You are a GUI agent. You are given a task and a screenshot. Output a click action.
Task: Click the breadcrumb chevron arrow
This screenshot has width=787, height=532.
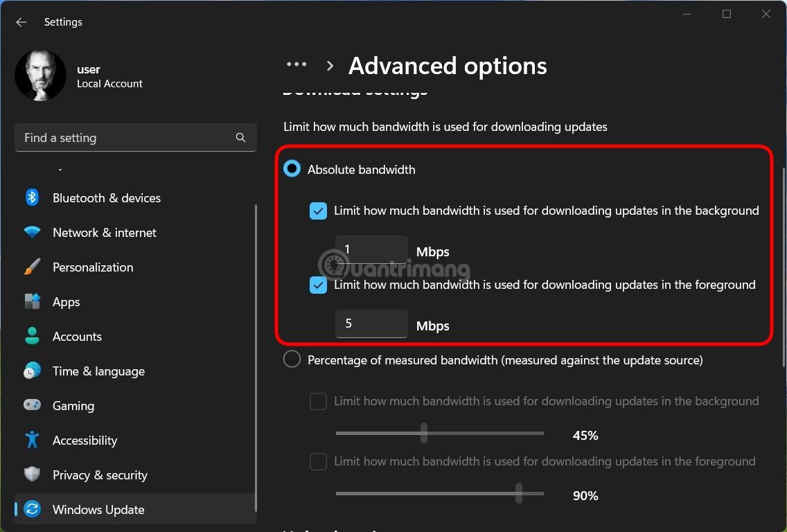pos(330,66)
